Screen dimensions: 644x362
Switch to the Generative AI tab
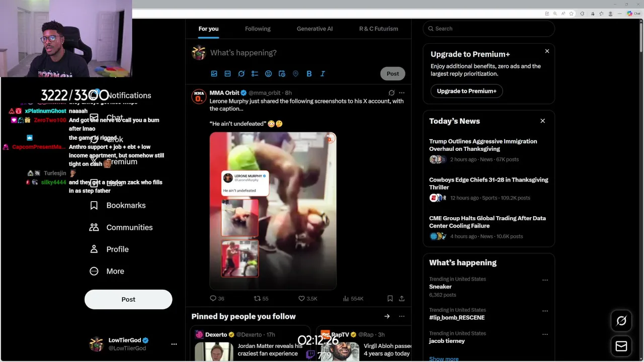tap(314, 29)
